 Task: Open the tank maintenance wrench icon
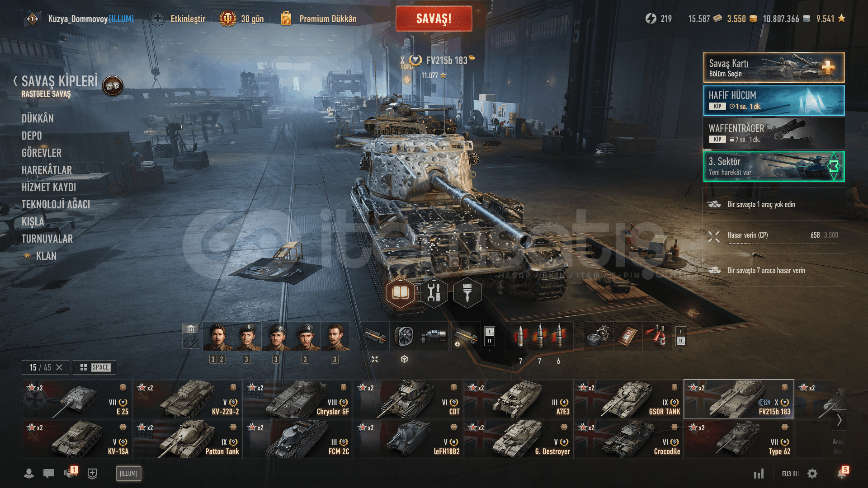(x=434, y=293)
